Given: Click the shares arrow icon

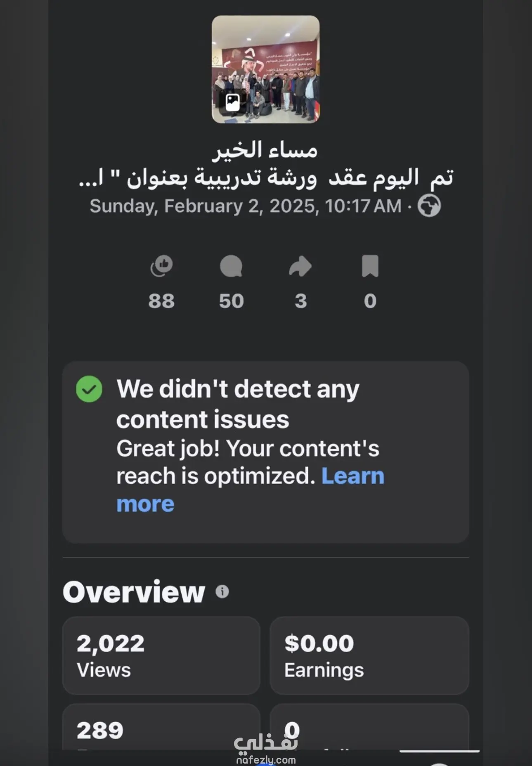Looking at the screenshot, I should pyautogui.click(x=300, y=266).
